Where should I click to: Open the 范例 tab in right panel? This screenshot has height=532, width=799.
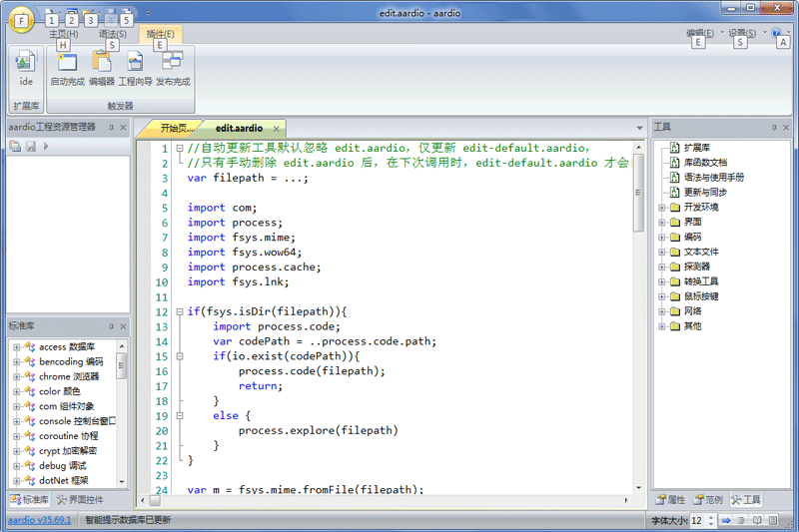pos(707,499)
